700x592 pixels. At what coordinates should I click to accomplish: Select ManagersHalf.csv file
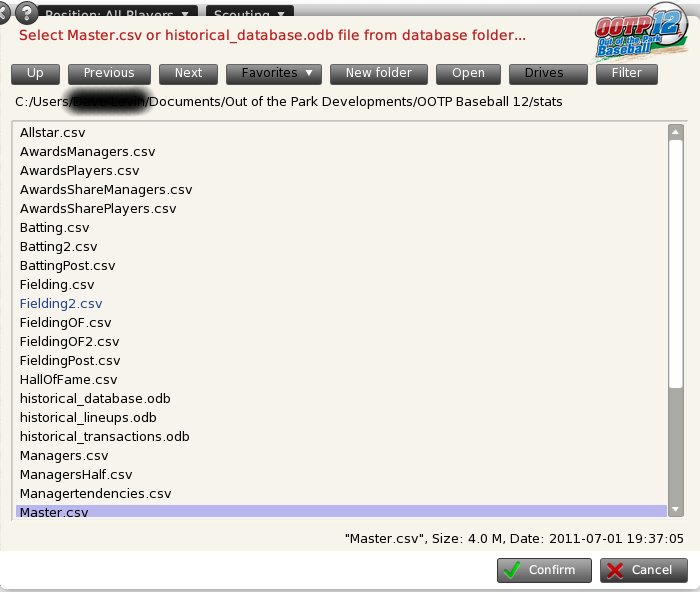click(x=341, y=475)
